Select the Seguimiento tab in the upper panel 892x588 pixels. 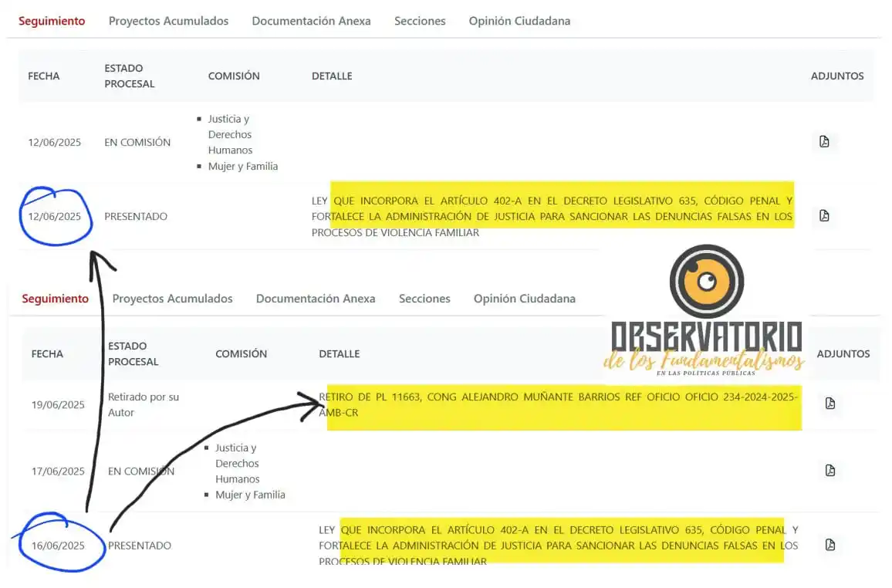52,21
